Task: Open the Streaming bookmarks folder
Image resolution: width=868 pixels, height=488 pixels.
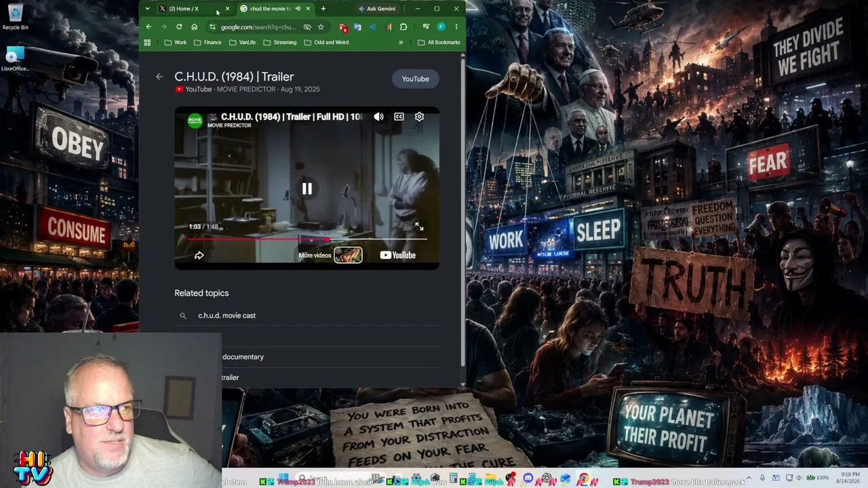Action: point(280,42)
